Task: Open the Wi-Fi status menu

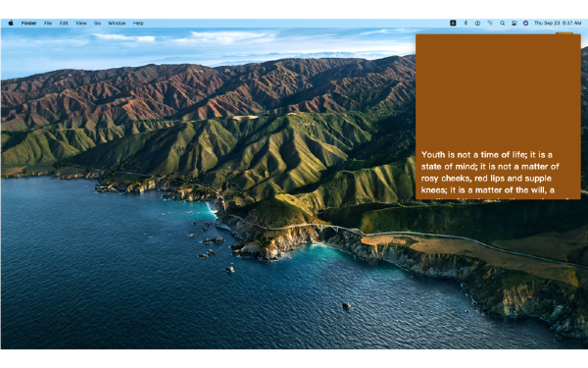Action: point(490,23)
